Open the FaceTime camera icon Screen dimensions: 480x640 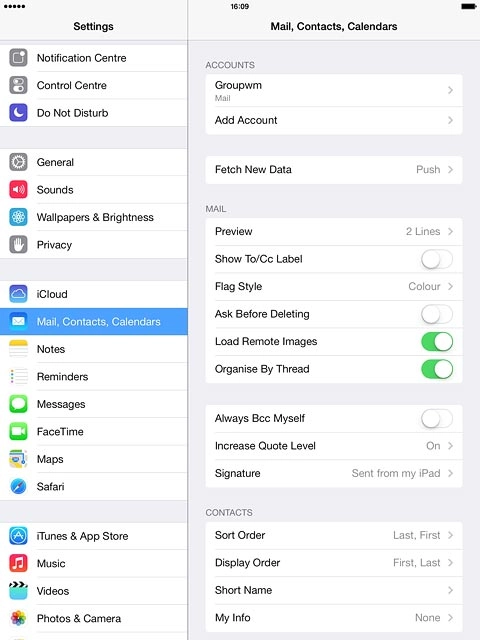(18, 431)
